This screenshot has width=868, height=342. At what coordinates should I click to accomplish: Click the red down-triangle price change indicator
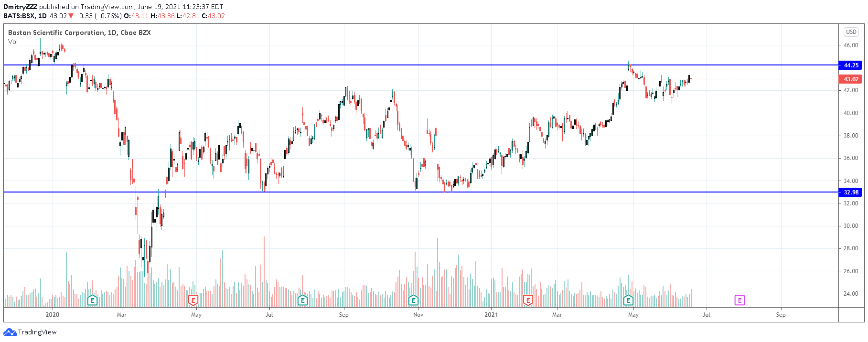(71, 16)
